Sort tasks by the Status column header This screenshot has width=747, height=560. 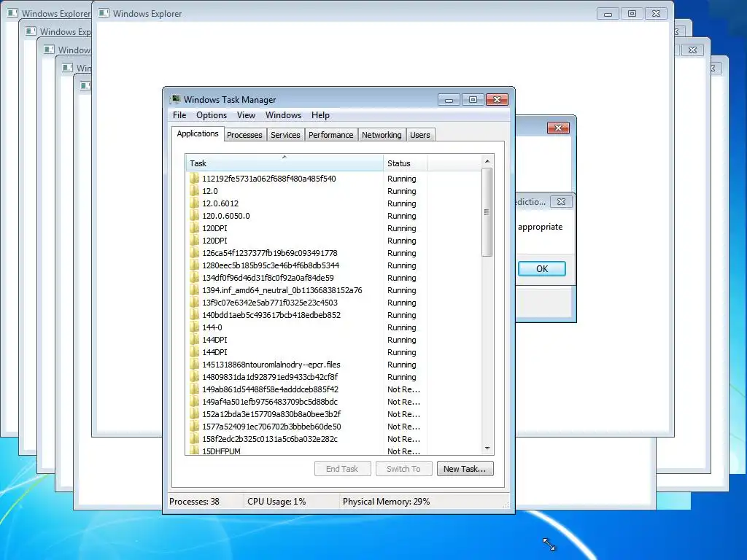tap(406, 163)
